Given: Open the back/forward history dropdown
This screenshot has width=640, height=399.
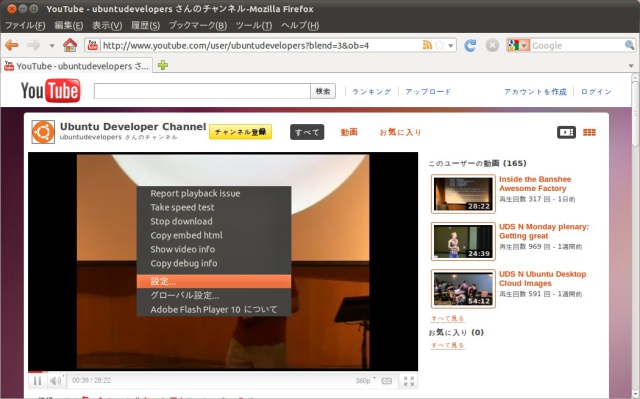Looking at the screenshot, I should pos(52,46).
